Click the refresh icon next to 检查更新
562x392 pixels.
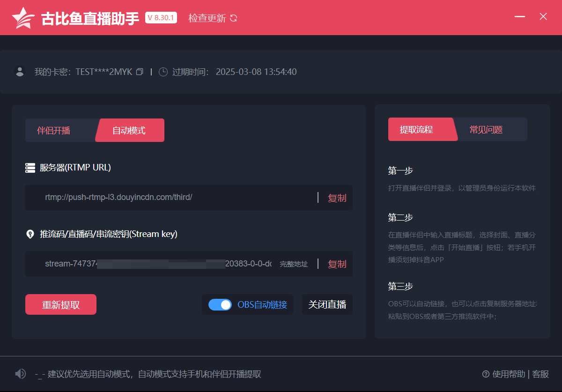(234, 18)
